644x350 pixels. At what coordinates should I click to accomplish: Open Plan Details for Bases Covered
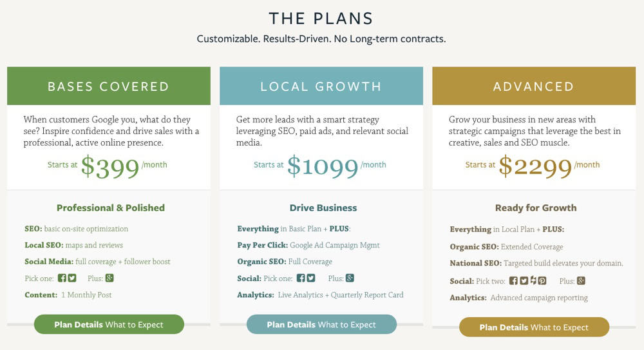[109, 324]
